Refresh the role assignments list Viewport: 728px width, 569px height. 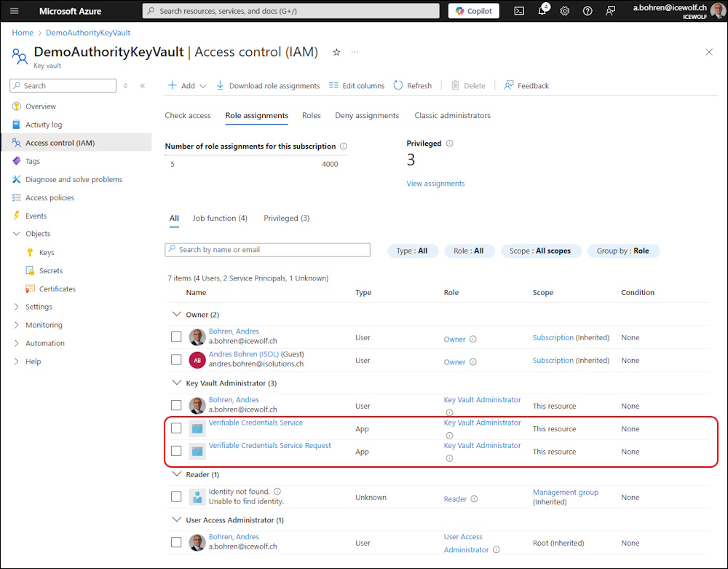click(x=413, y=85)
